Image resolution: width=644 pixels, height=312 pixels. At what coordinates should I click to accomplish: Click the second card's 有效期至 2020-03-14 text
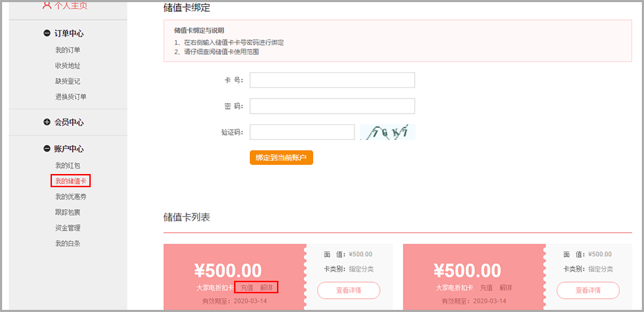click(474, 301)
